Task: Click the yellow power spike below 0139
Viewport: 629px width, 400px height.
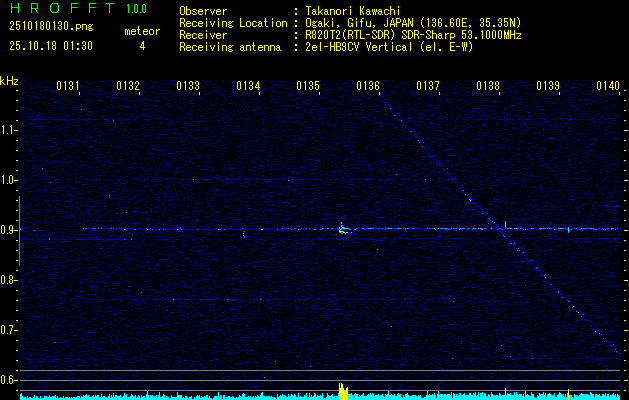Action: click(x=568, y=394)
